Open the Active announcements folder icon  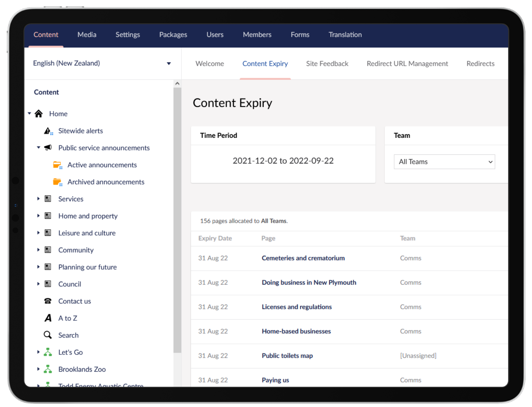[58, 164]
